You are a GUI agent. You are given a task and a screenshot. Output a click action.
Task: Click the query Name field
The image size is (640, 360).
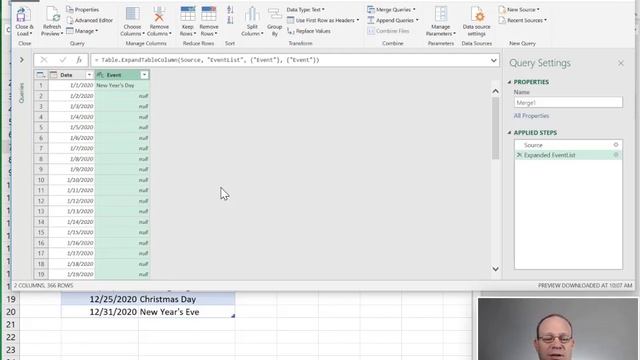pyautogui.click(x=568, y=102)
